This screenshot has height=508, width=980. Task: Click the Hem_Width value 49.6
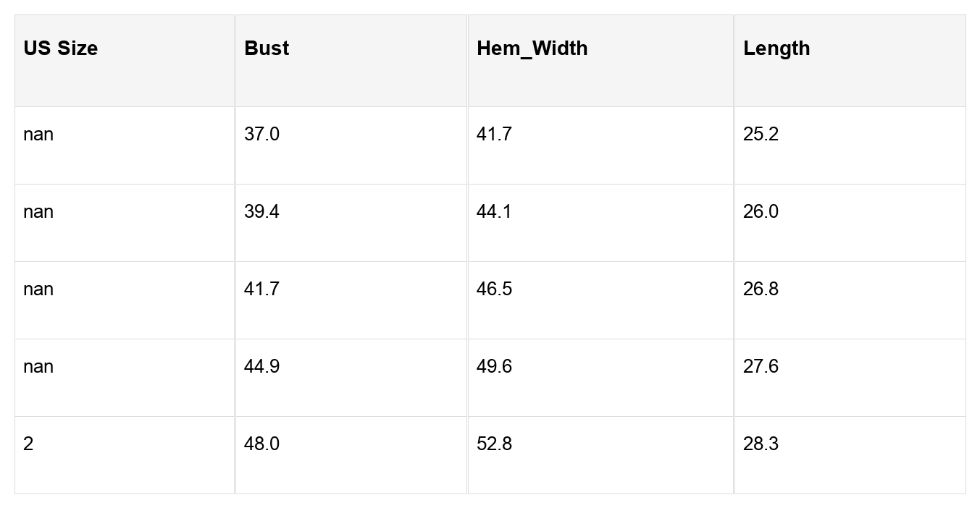point(494,367)
